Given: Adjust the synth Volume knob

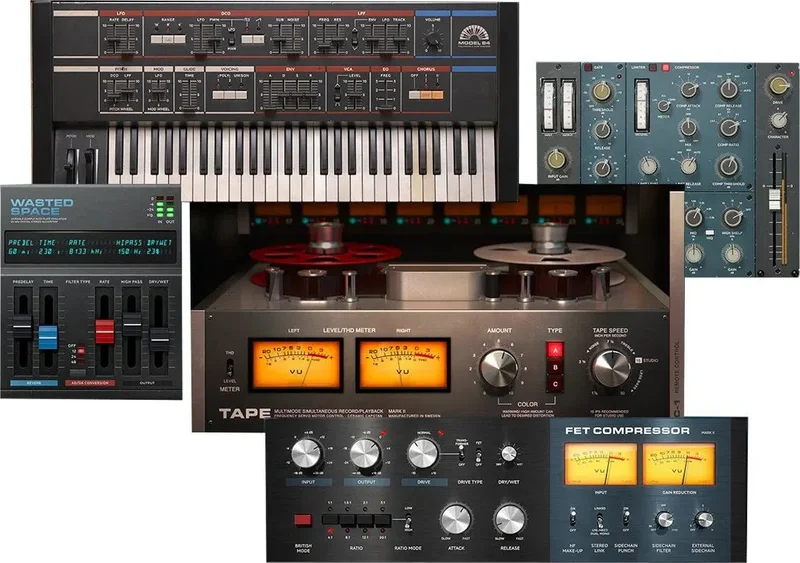Looking at the screenshot, I should 433,39.
